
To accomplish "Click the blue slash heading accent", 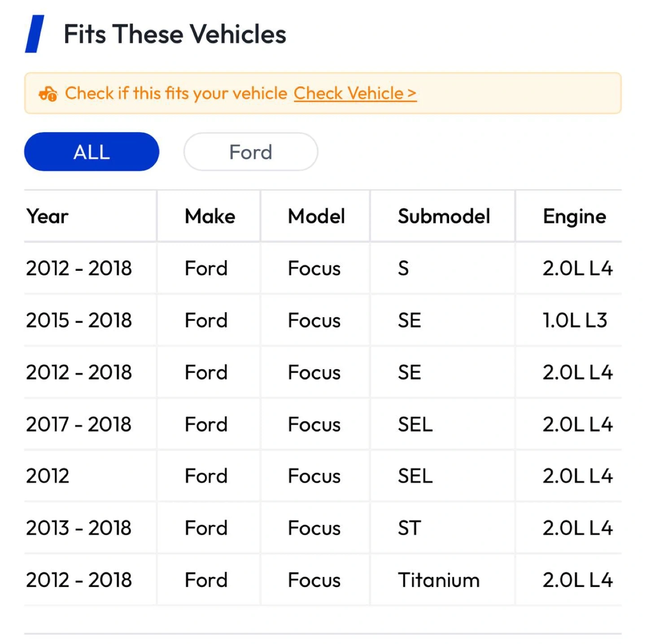I will (35, 34).
